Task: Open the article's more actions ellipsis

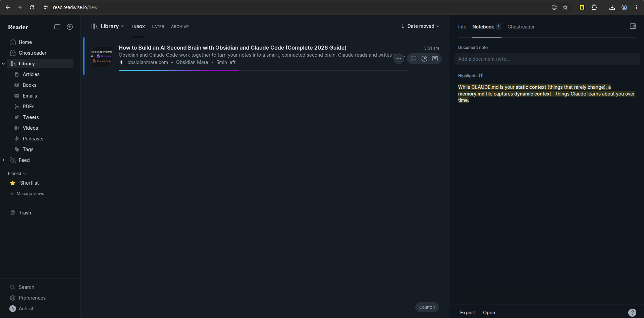Action: (399, 59)
